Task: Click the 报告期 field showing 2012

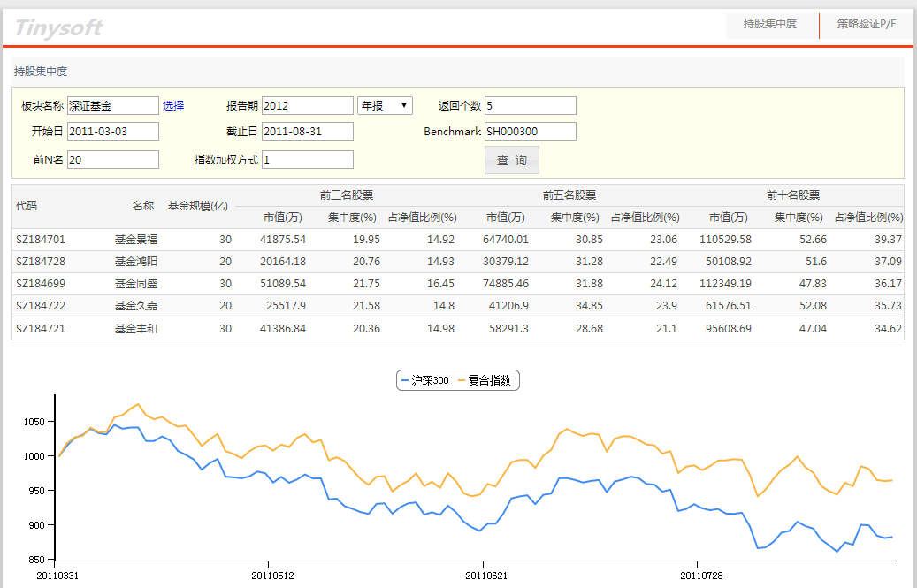Action: coord(307,106)
